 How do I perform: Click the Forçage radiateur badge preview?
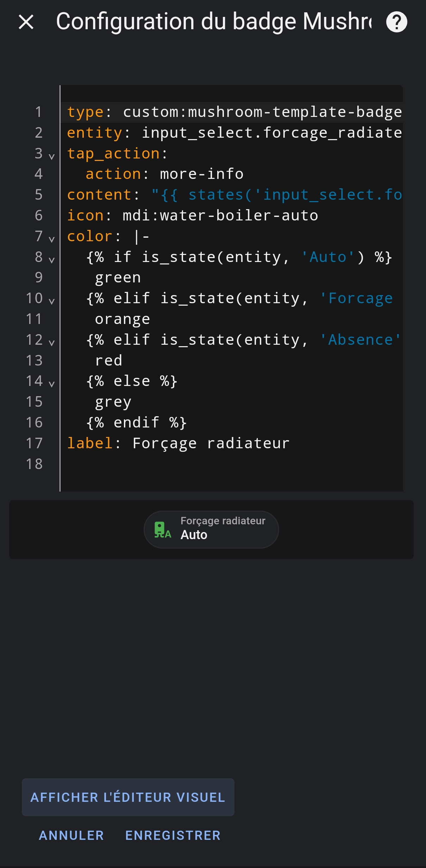211,529
